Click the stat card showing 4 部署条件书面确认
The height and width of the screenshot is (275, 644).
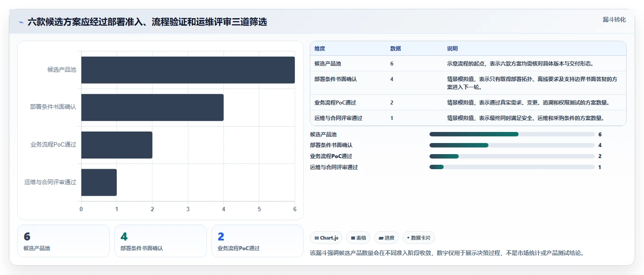[x=160, y=241]
